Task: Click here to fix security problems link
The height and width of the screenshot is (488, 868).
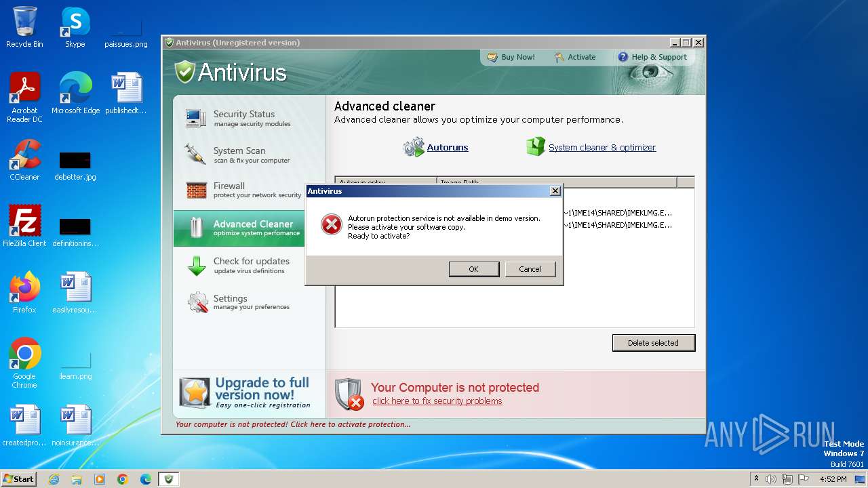Action: tap(437, 401)
